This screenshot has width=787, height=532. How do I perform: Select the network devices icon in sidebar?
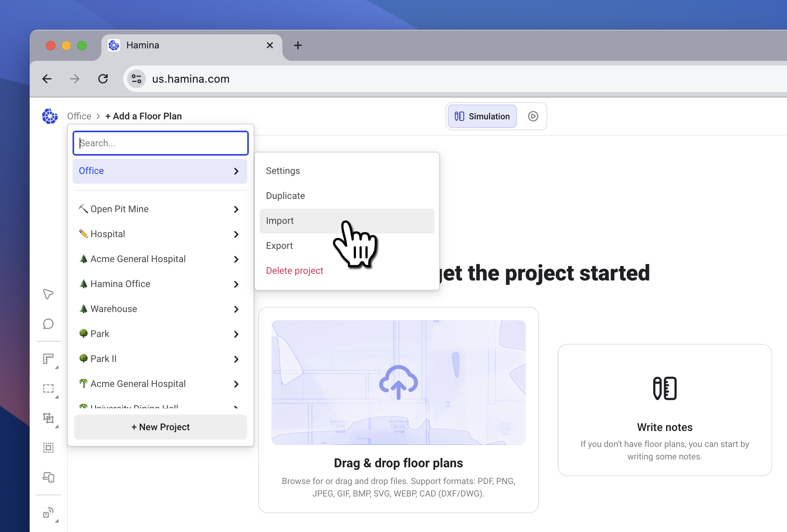pos(48,477)
